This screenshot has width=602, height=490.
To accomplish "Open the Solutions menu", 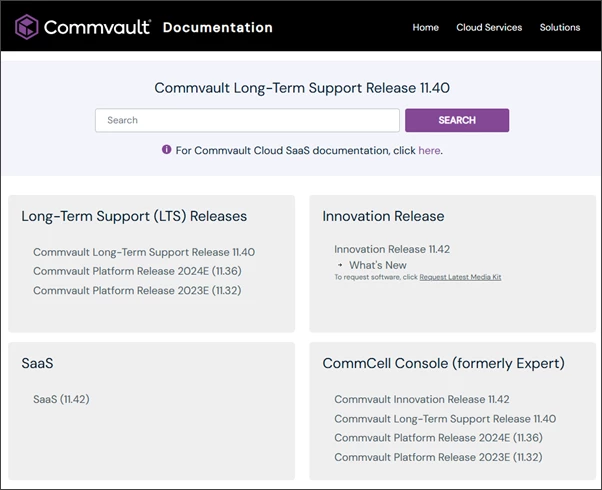I will (560, 27).
